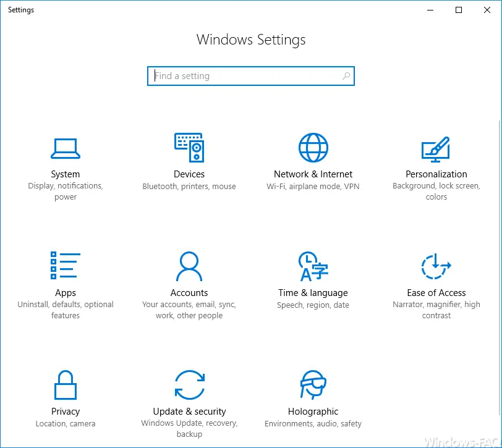Click the Personalization label
The height and width of the screenshot is (448, 502).
pyautogui.click(x=436, y=174)
